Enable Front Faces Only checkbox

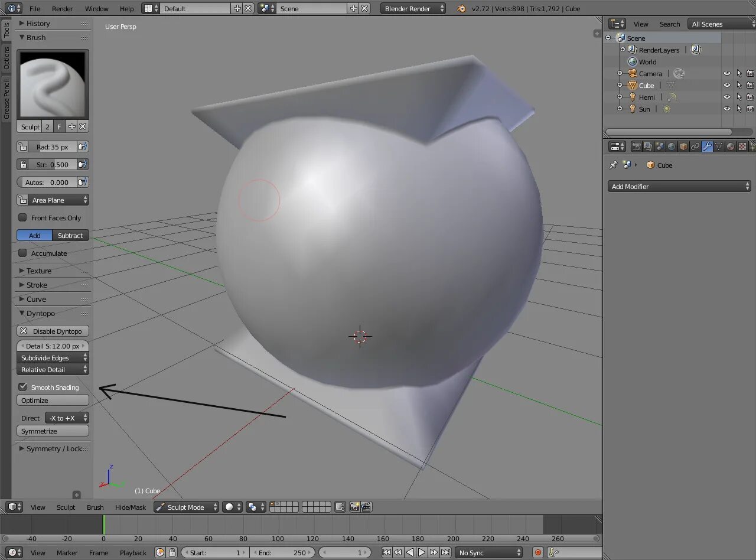click(x=22, y=217)
